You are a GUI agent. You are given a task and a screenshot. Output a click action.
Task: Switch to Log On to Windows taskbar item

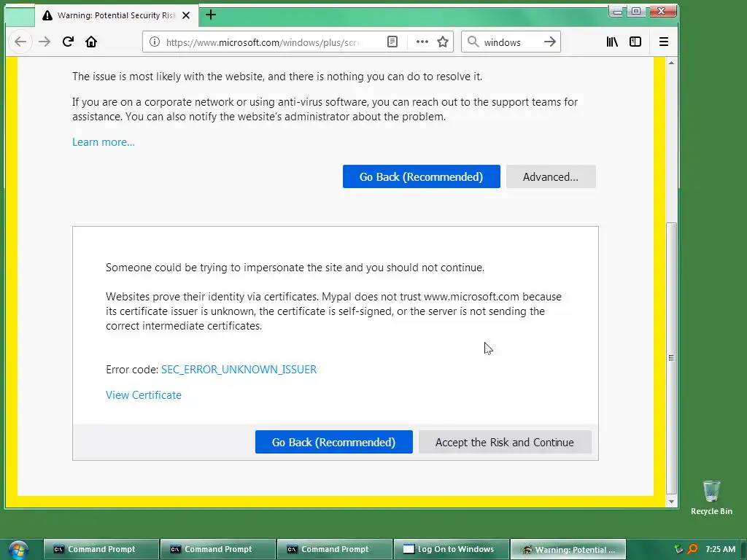[x=451, y=549]
